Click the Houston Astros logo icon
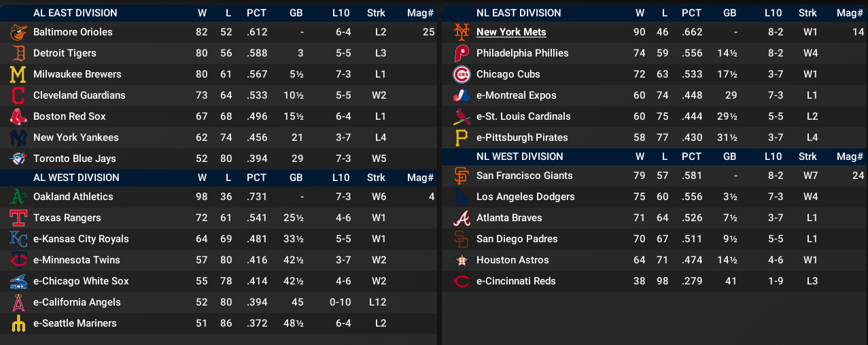The width and height of the screenshot is (868, 345). tap(462, 260)
